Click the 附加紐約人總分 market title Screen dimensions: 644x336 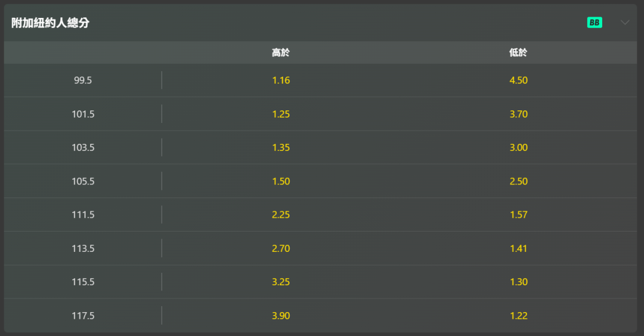tap(50, 23)
